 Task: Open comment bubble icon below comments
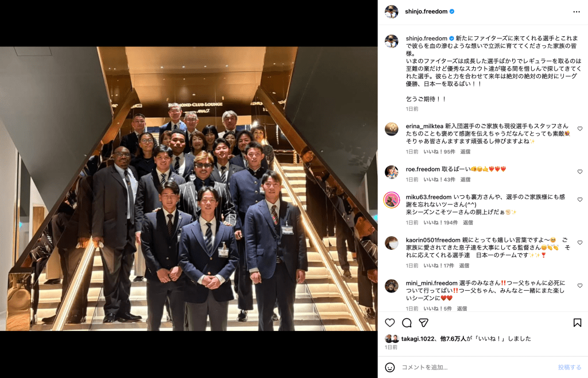[407, 323]
